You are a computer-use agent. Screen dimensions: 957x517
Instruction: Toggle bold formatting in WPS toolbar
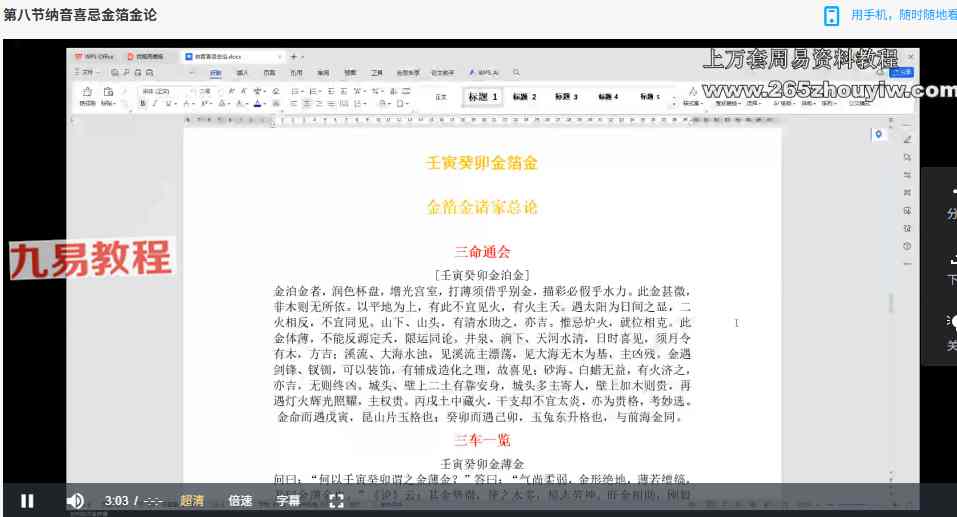pos(143,103)
